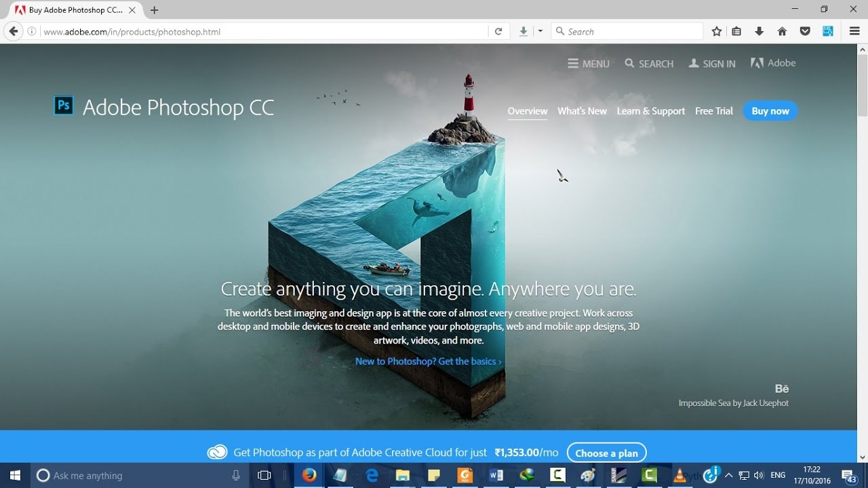Open the What's New tab
The width and height of the screenshot is (868, 488).
pos(582,111)
